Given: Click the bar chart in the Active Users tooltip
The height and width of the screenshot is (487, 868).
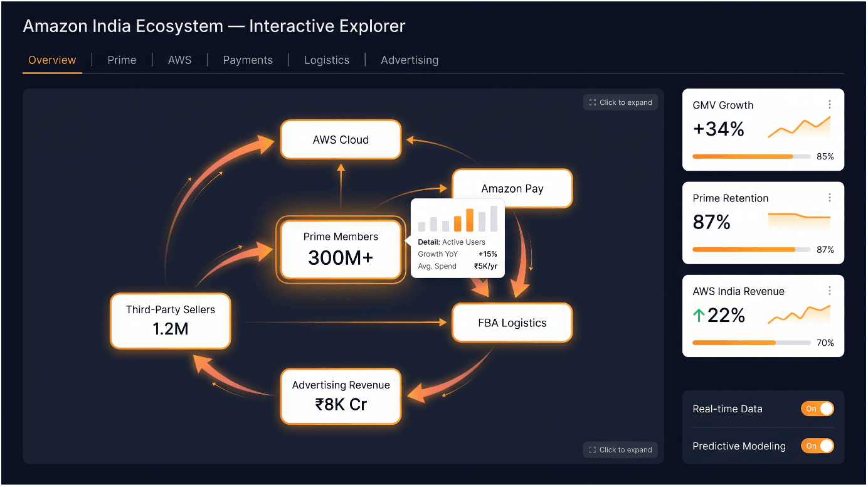Looking at the screenshot, I should coord(458,218).
